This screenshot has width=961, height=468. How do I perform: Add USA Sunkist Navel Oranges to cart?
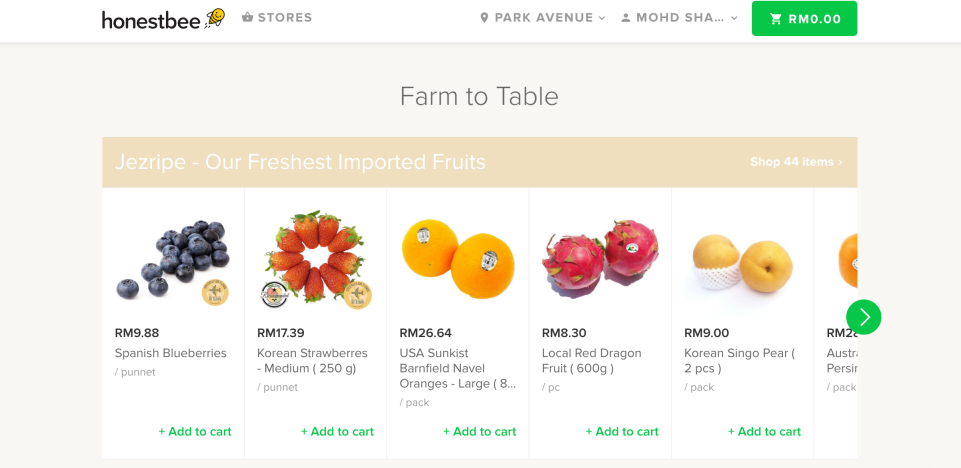tap(480, 432)
